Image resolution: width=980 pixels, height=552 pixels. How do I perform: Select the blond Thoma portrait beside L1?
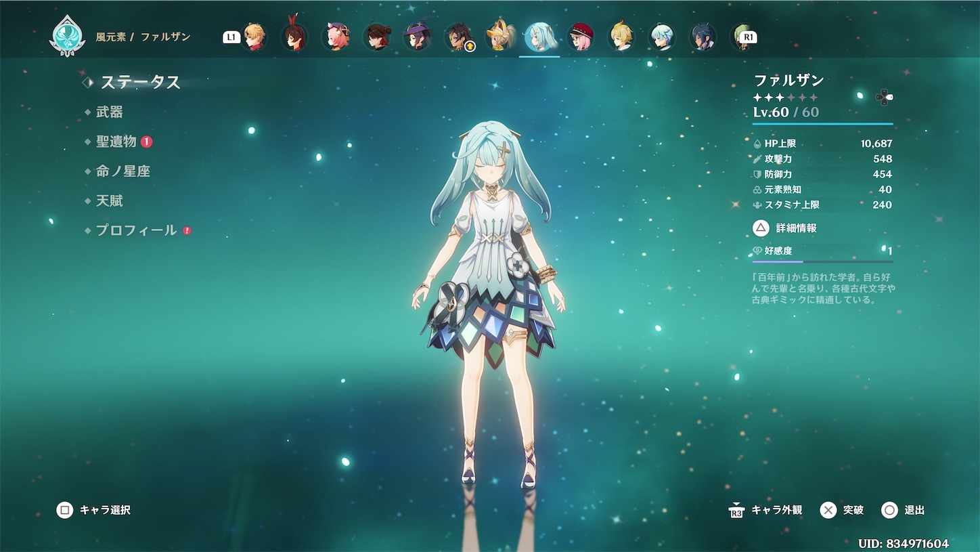254,37
